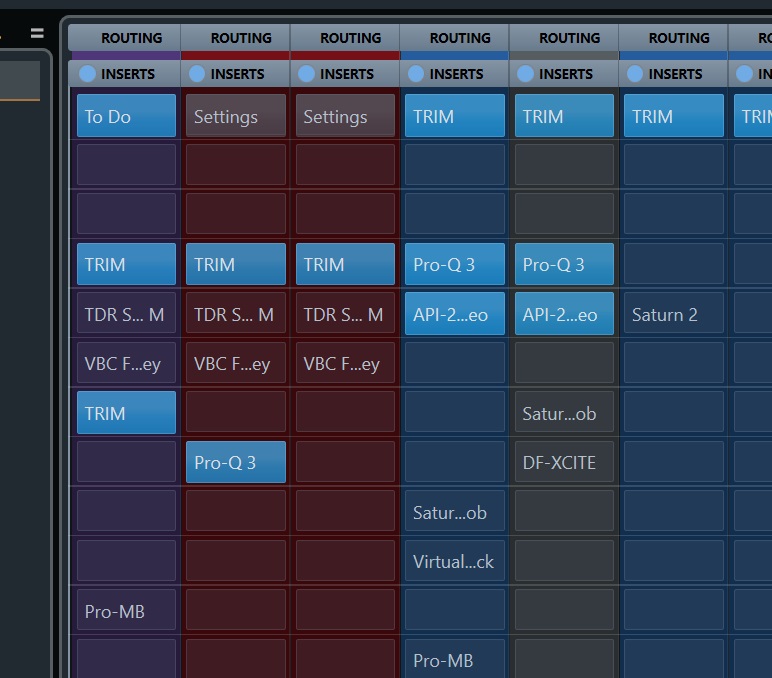This screenshot has width=772, height=678.
Task: Open Pro-MB on the To Do channel
Action: 127,611
